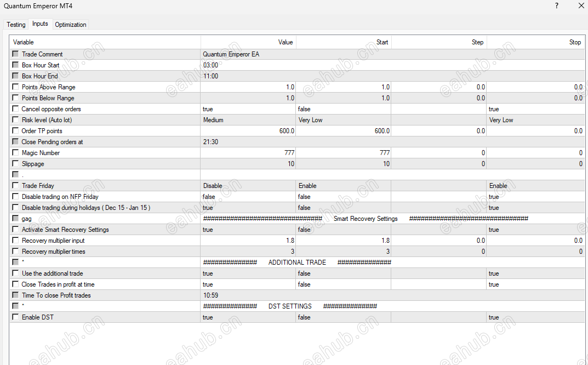The image size is (588, 365).
Task: Click the help question mark button
Action: (x=557, y=6)
